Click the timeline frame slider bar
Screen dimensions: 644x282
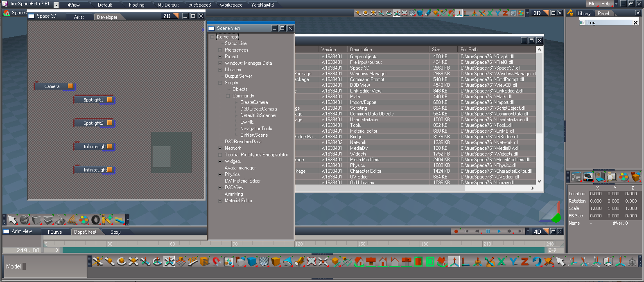(x=303, y=250)
